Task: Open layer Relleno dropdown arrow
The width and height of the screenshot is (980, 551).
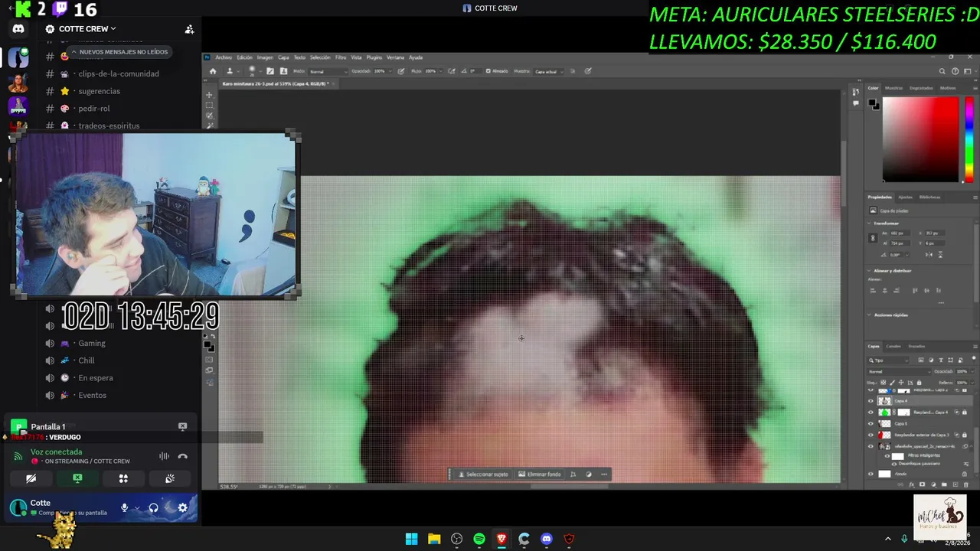Action: 972,383
